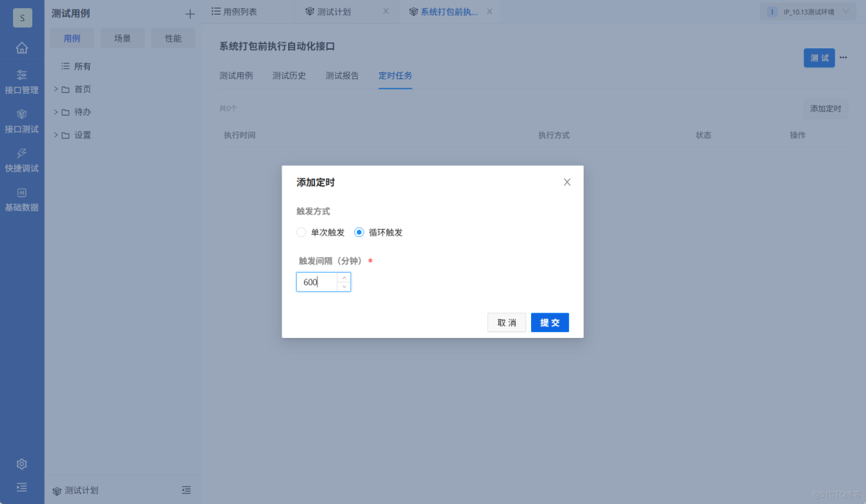
Task: Select 快捷调试 in the sidebar
Action: click(22, 161)
